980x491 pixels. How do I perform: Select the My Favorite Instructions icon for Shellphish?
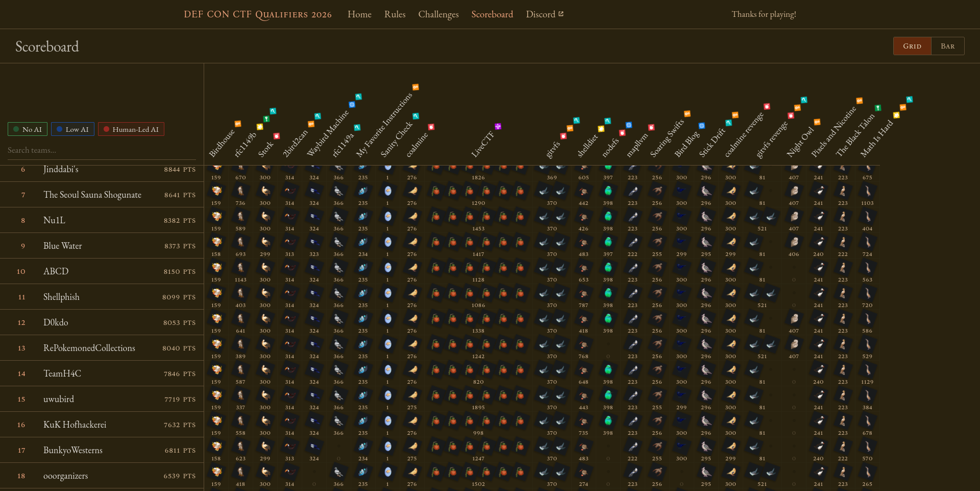(x=363, y=293)
